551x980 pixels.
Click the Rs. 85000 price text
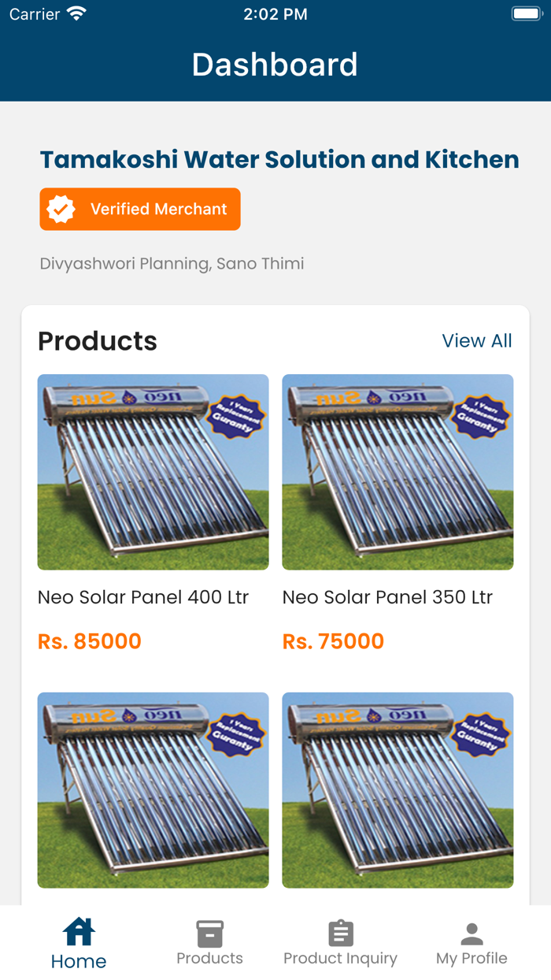coord(89,641)
